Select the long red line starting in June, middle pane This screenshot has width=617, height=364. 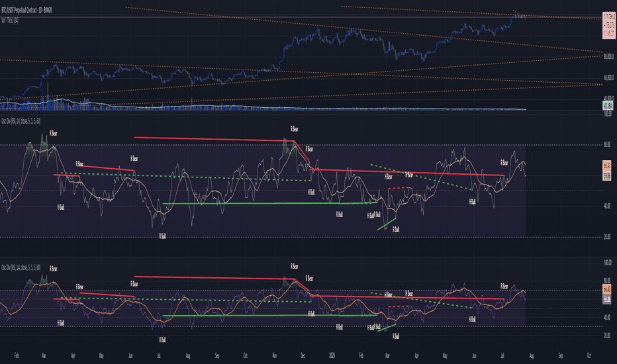214,139
